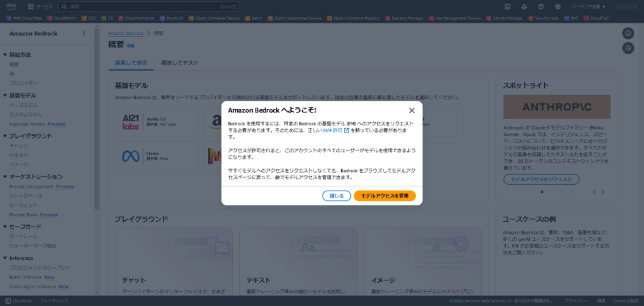Open the バージニア北部 region dropdown
The height and width of the screenshot is (306, 644).
point(589,7)
